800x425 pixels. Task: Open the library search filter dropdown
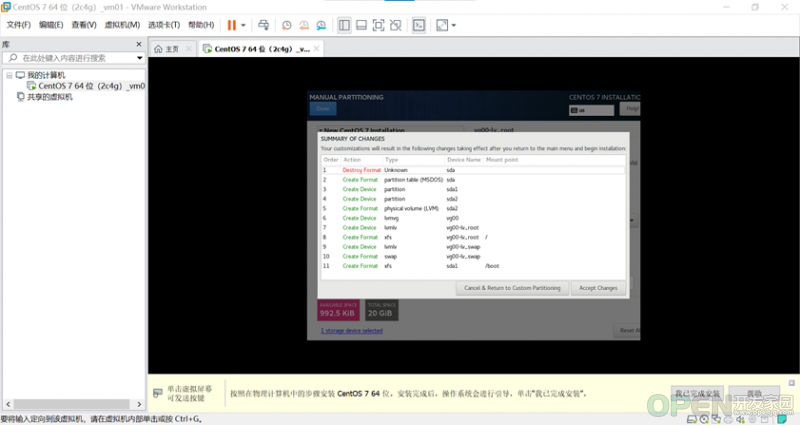point(140,58)
